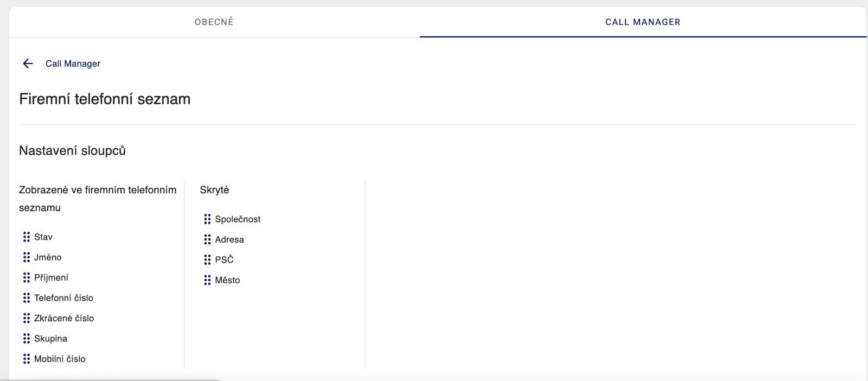Image resolution: width=868 pixels, height=381 pixels.
Task: Click drag handle next to PSČ
Action: [207, 260]
